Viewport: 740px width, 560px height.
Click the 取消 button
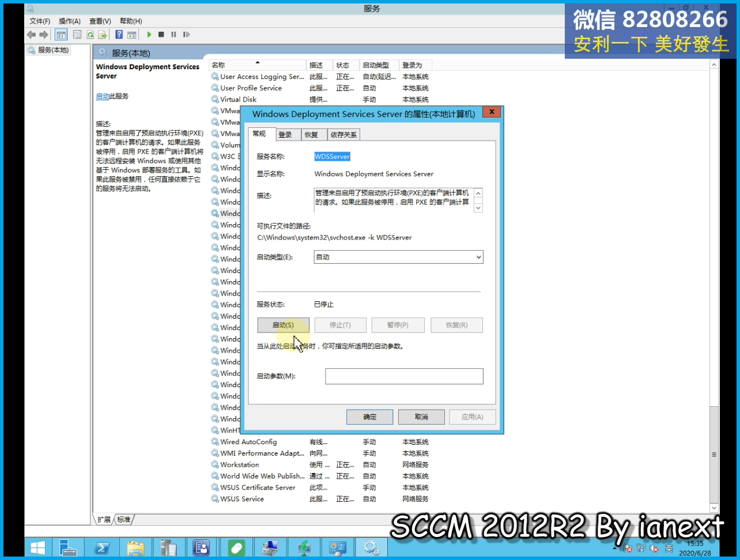[421, 417]
